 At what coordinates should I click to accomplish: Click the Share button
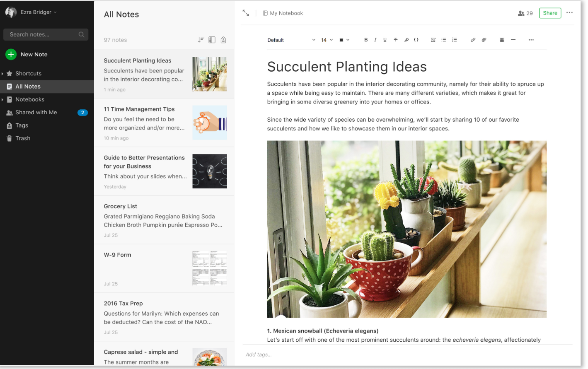point(550,13)
